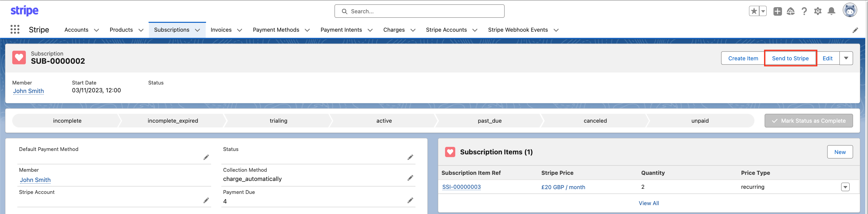Open the John Smith member link
868x214 pixels.
(x=29, y=91)
